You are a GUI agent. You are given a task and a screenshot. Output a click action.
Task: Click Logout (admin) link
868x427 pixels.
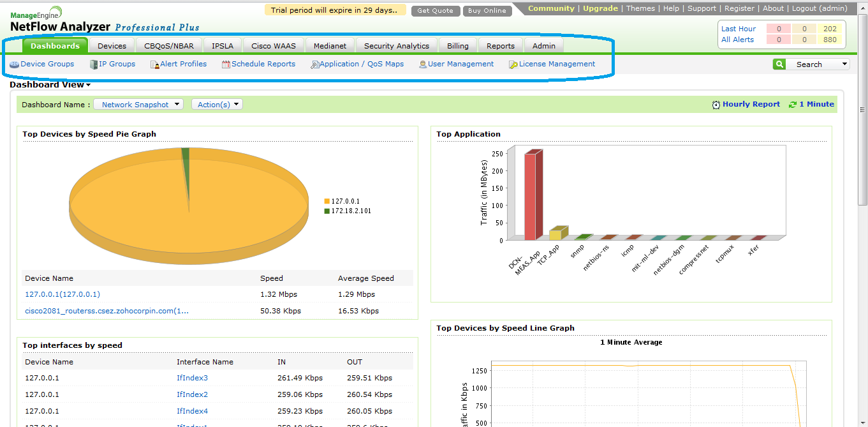coord(820,8)
